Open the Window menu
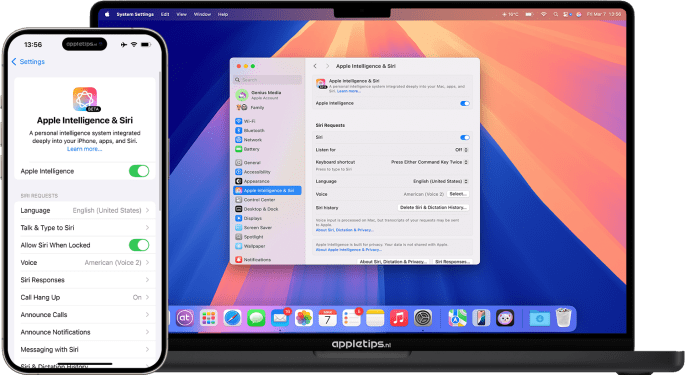 tap(202, 14)
